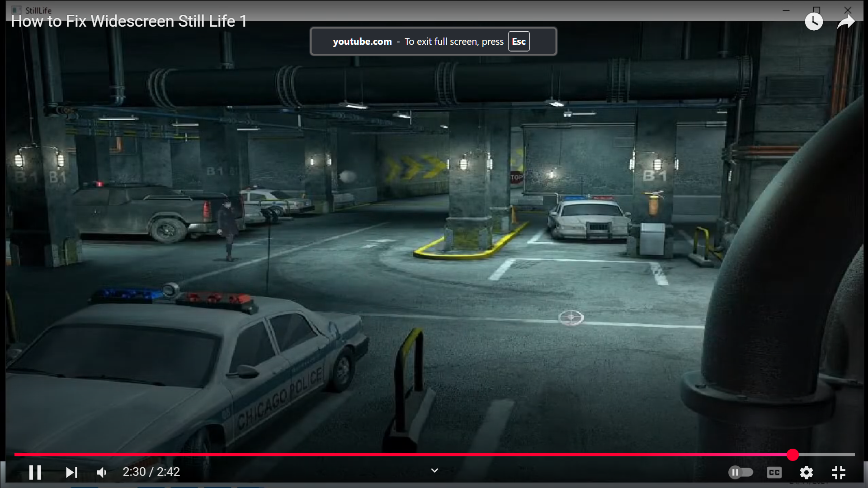Click the center of the video frame
The height and width of the screenshot is (488, 868).
click(x=434, y=244)
